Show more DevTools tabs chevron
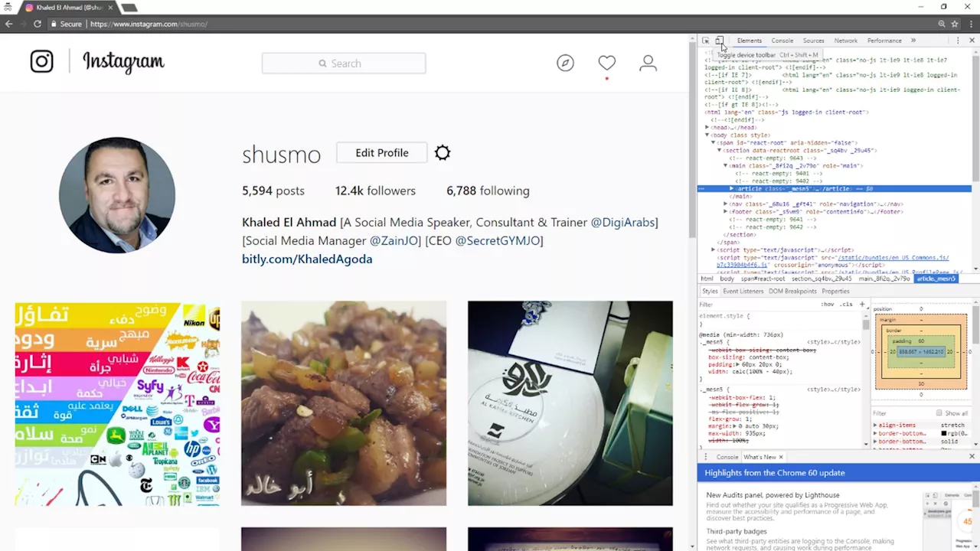Screen dimensions: 980x551 click(x=913, y=41)
